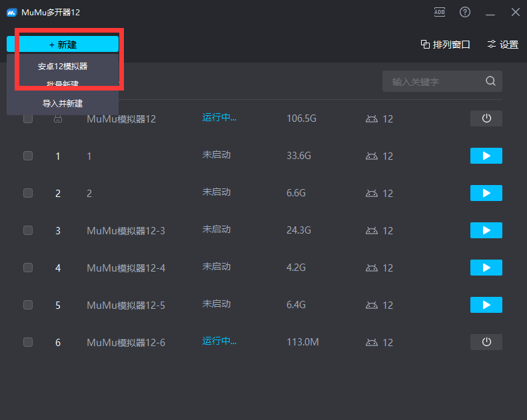Click the search magnifier icon
527x420 pixels.
[x=490, y=81]
